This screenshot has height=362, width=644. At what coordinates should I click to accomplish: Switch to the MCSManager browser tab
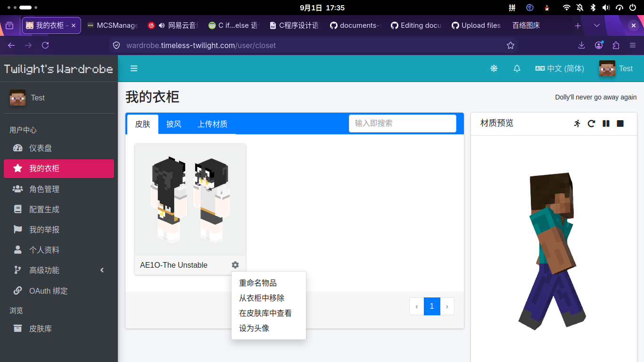[113, 25]
